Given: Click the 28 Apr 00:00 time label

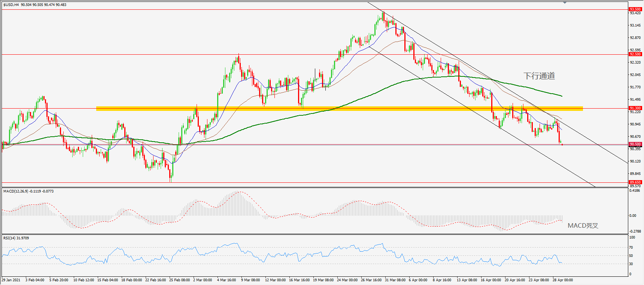Looking at the screenshot, I should pos(563,280).
